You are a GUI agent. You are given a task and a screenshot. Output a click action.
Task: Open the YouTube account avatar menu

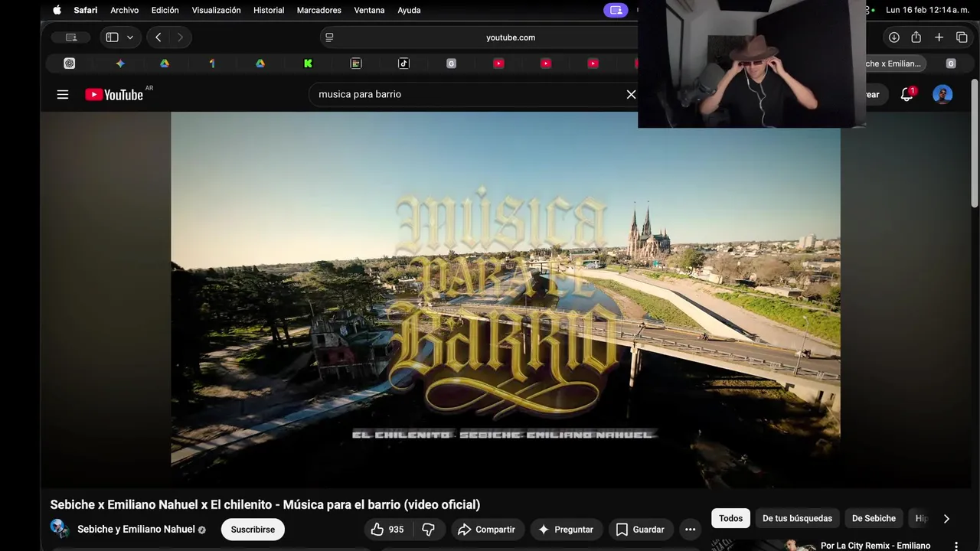942,94
